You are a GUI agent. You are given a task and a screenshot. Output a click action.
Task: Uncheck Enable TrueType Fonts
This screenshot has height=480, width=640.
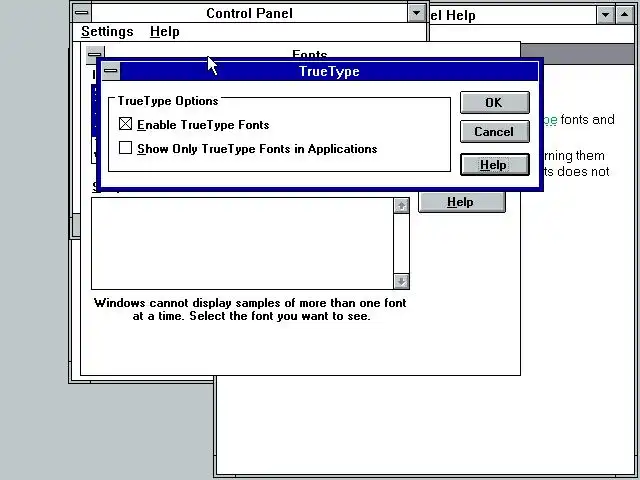pos(125,124)
